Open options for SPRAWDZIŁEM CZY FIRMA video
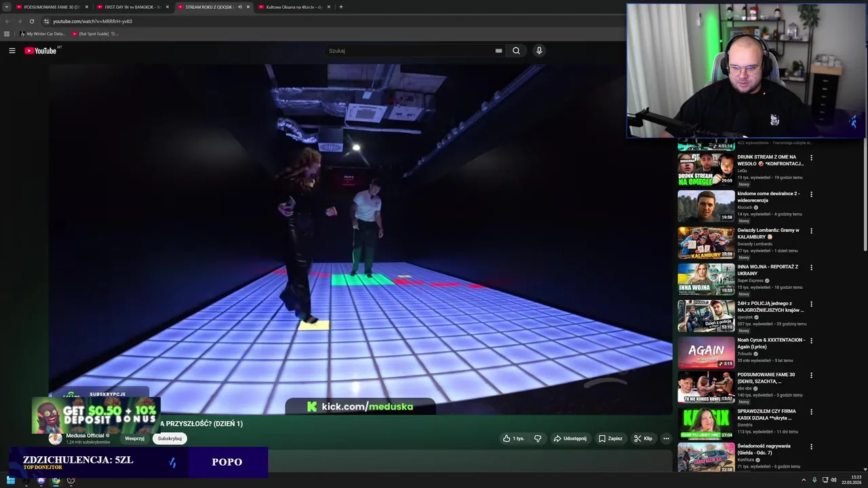The width and height of the screenshot is (868, 488). point(811,412)
